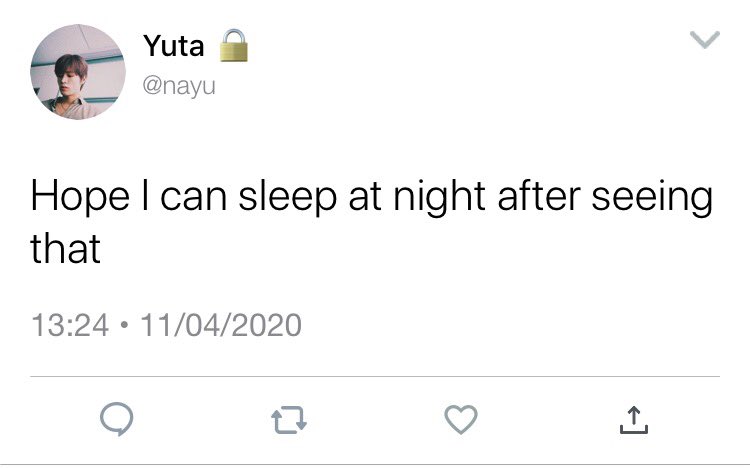
Task: Click the word "that" on second line
Action: tap(66, 248)
